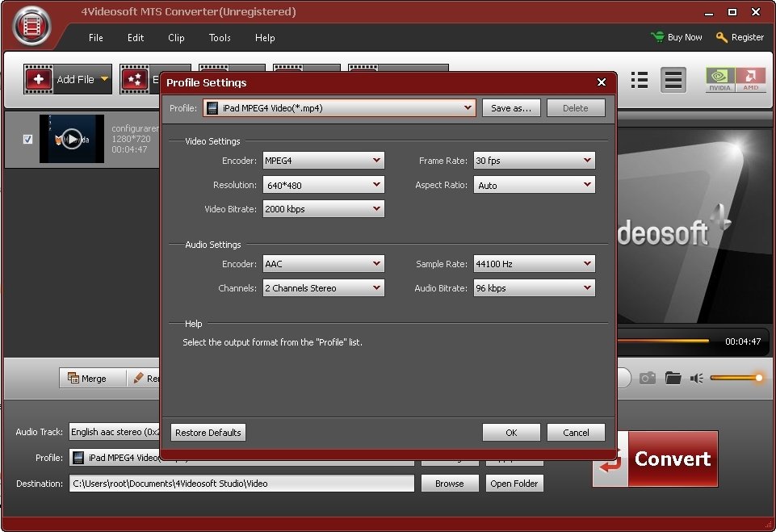Open the Edit menu
Viewport: 776px width, 532px height.
135,38
